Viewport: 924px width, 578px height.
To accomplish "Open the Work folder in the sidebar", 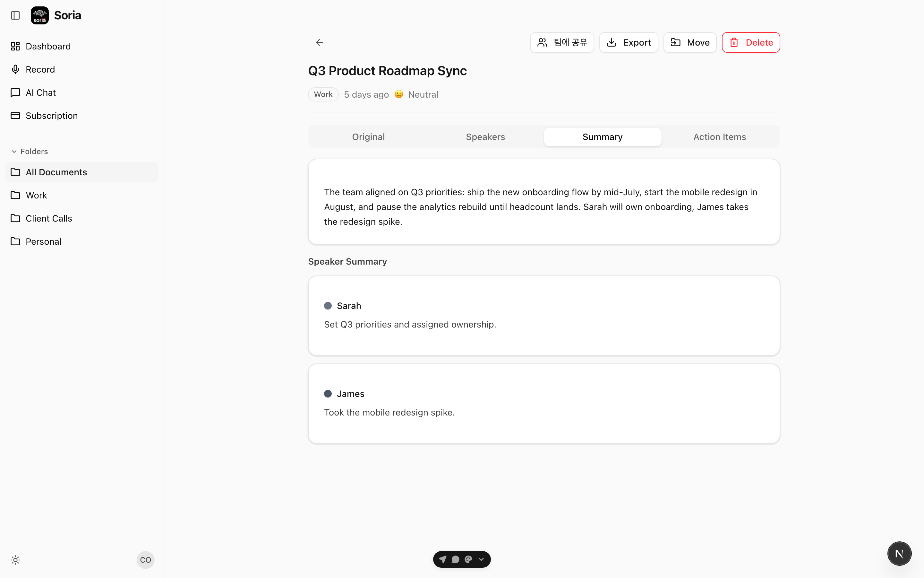I will click(x=82, y=195).
